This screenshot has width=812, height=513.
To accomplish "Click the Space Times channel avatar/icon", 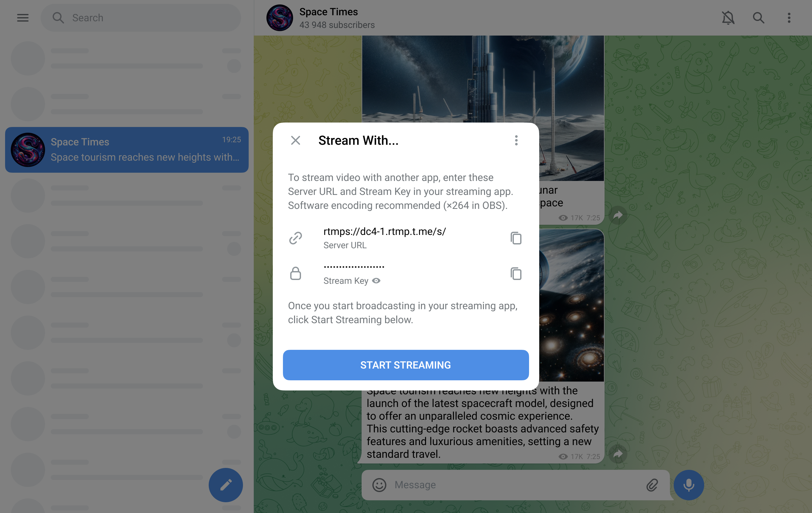I will tap(278, 18).
